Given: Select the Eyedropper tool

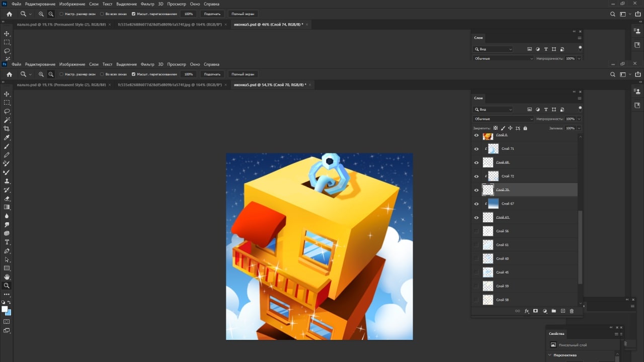Looking at the screenshot, I should [x=7, y=137].
